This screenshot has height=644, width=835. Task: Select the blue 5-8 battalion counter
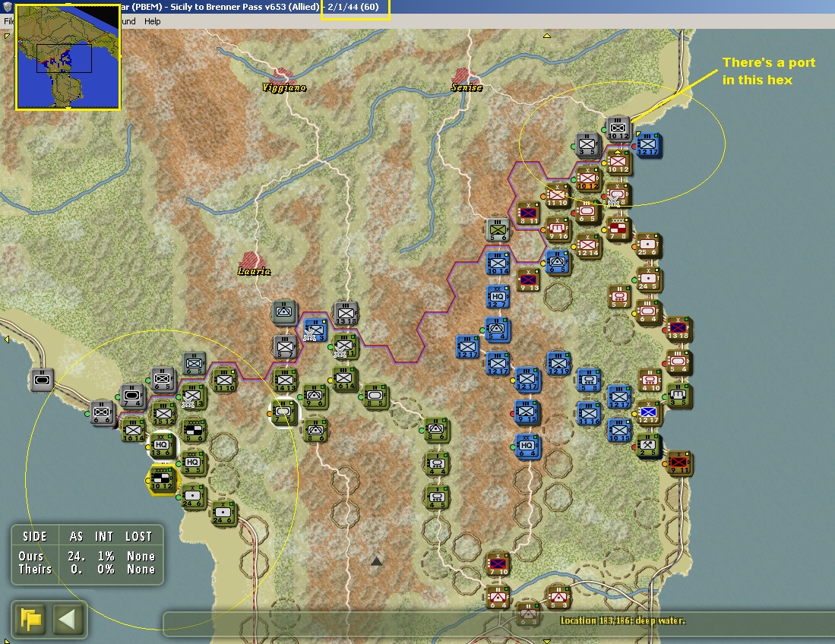(589, 380)
